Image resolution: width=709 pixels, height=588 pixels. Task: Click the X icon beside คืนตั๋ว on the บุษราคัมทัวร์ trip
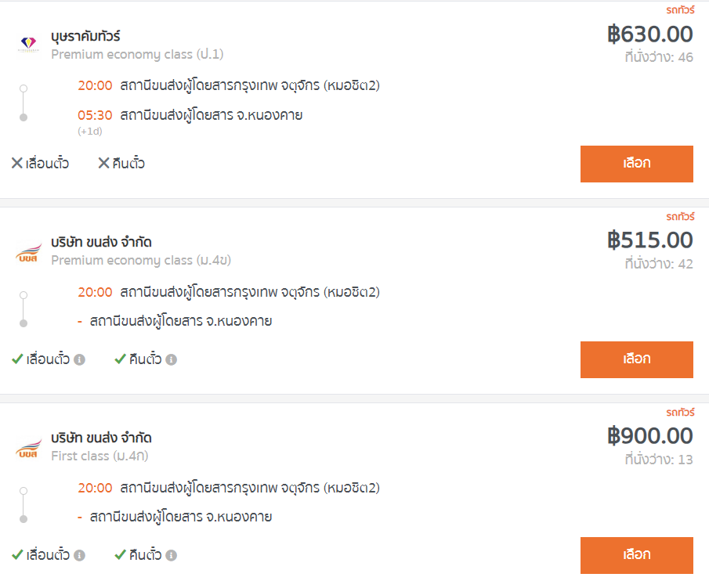click(103, 164)
